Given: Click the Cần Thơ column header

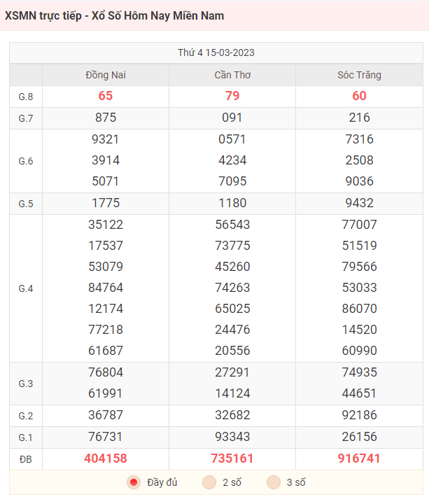Looking at the screenshot, I should tap(232, 75).
